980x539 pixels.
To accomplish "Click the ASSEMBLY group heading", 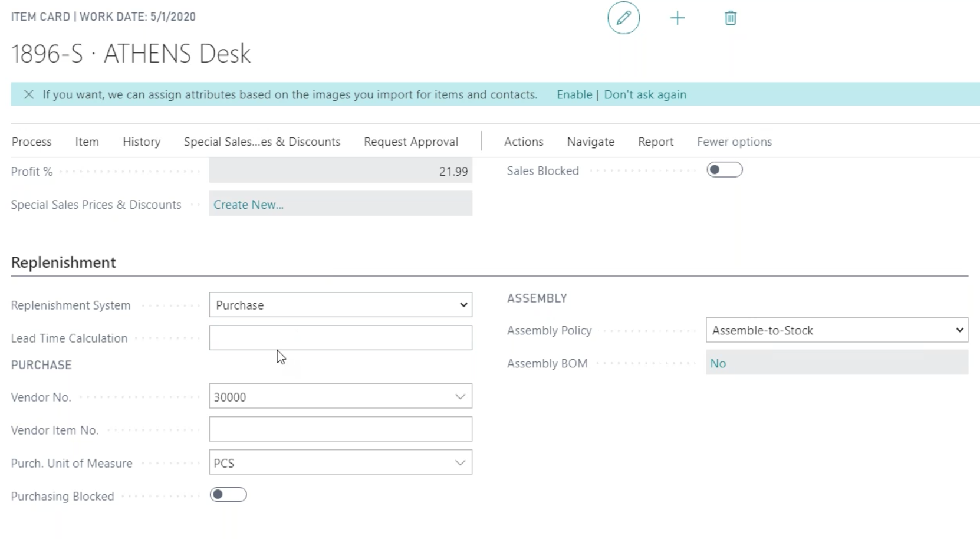I will coord(537,298).
